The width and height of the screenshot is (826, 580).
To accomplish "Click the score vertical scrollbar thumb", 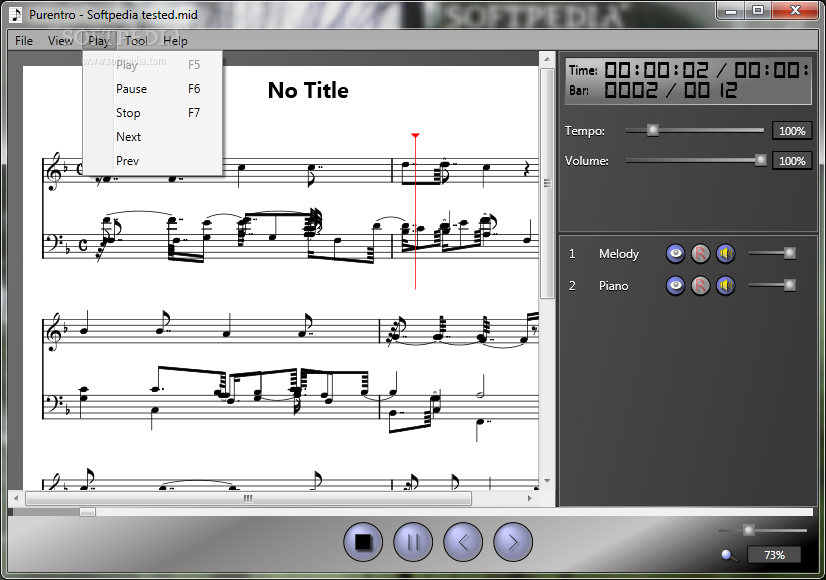I will (x=547, y=183).
